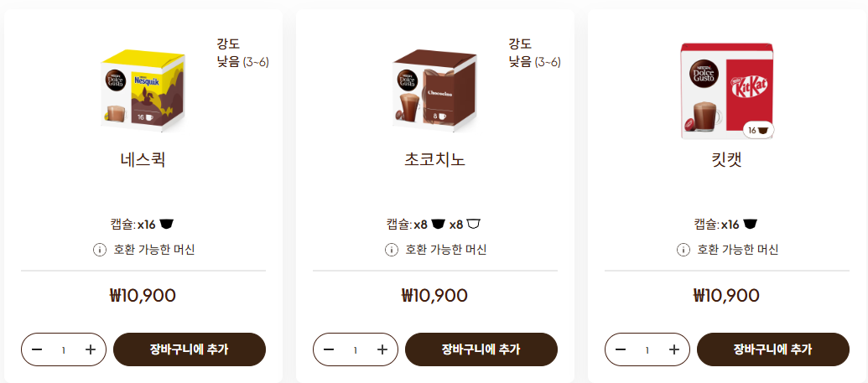Image resolution: width=868 pixels, height=383 pixels.
Task: Open the Nesquik product image
Action: pyautogui.click(x=143, y=91)
